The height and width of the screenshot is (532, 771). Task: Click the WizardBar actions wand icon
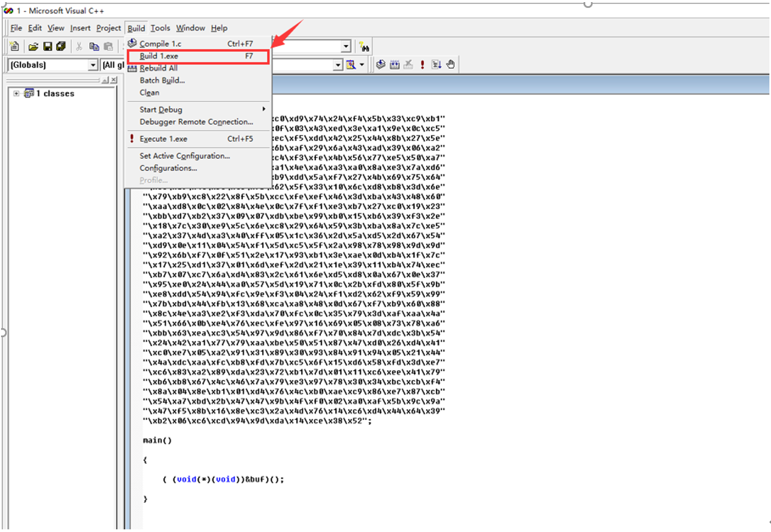pos(351,64)
